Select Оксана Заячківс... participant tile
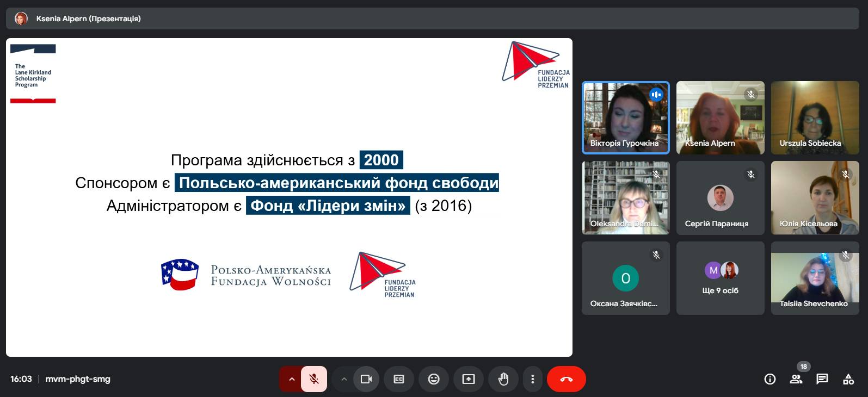This screenshot has height=397, width=868. click(x=626, y=278)
